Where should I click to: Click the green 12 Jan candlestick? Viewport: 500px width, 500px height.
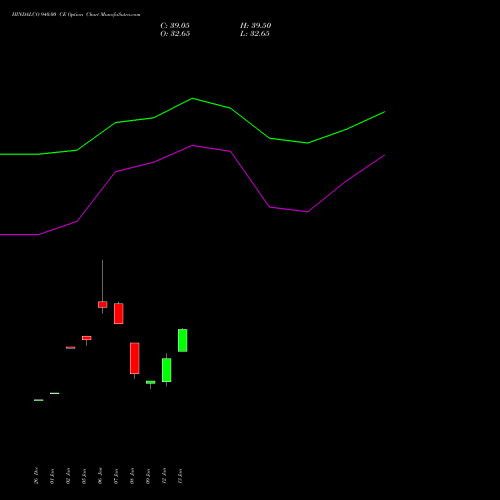pos(167,370)
